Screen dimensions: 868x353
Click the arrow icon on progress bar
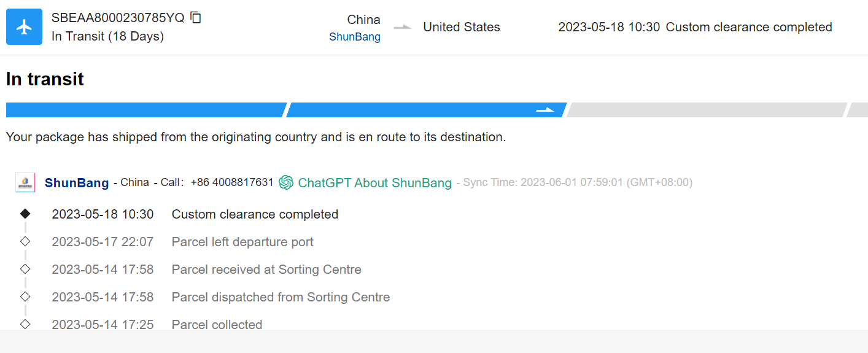[544, 110]
